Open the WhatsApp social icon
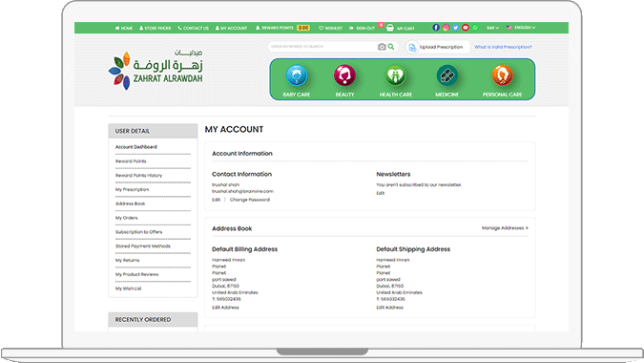 click(475, 28)
